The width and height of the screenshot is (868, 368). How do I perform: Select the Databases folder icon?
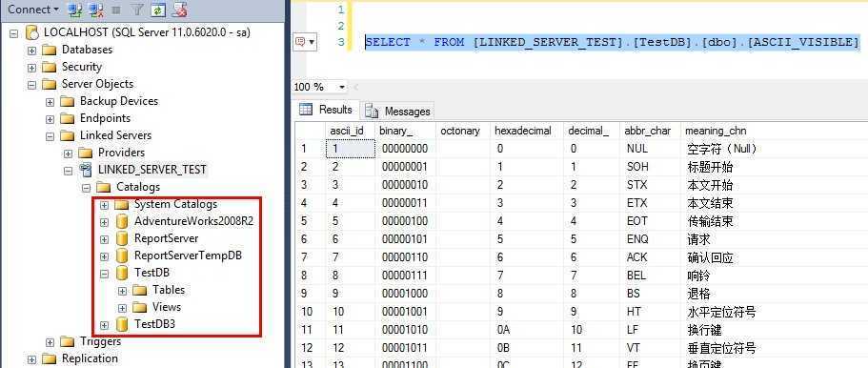50,50
